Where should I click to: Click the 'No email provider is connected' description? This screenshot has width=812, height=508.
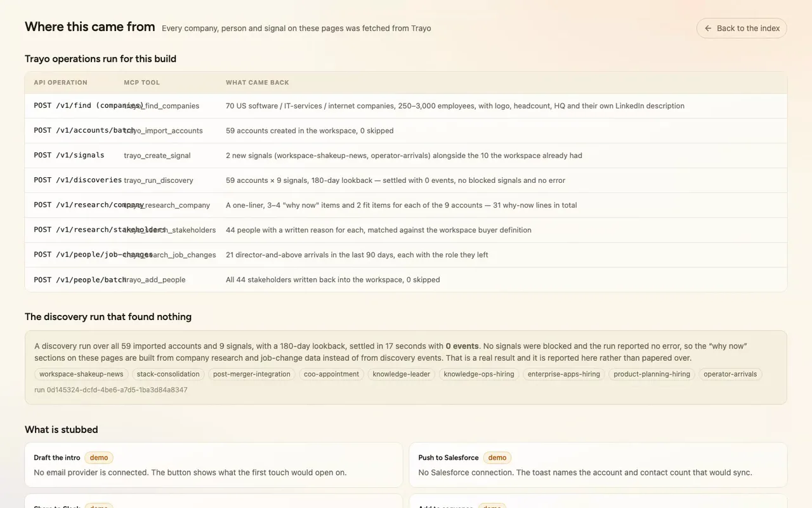190,472
